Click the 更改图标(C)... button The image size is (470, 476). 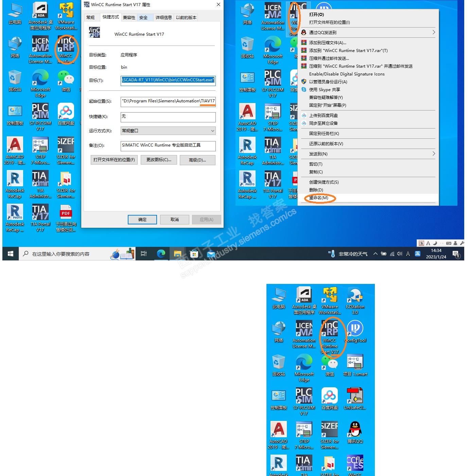coord(159,160)
